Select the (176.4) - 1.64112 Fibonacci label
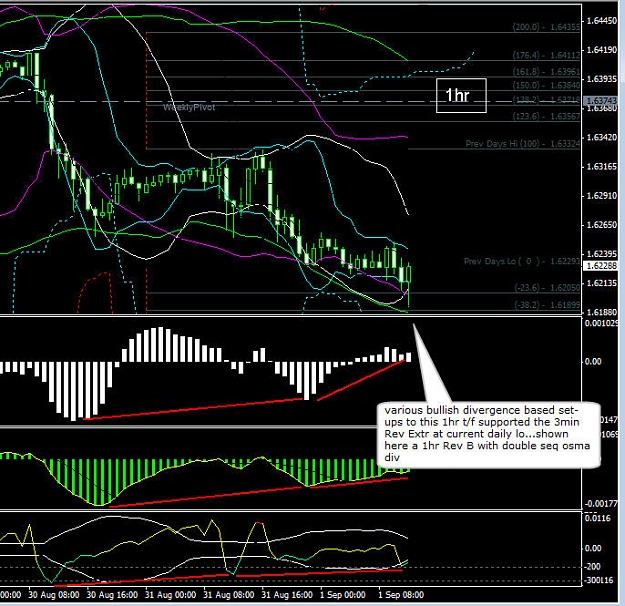Screen dimensions: 625x606 (546, 55)
